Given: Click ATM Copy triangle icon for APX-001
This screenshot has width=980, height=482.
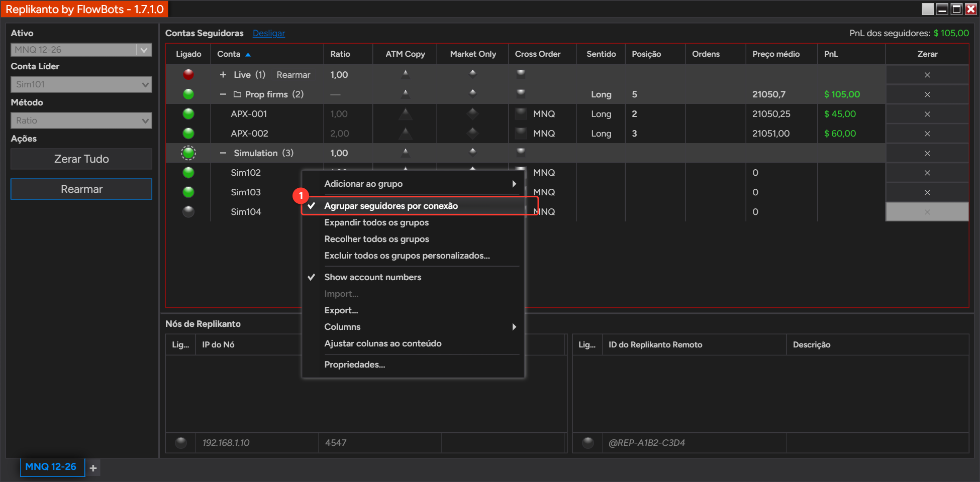Looking at the screenshot, I should point(405,114).
